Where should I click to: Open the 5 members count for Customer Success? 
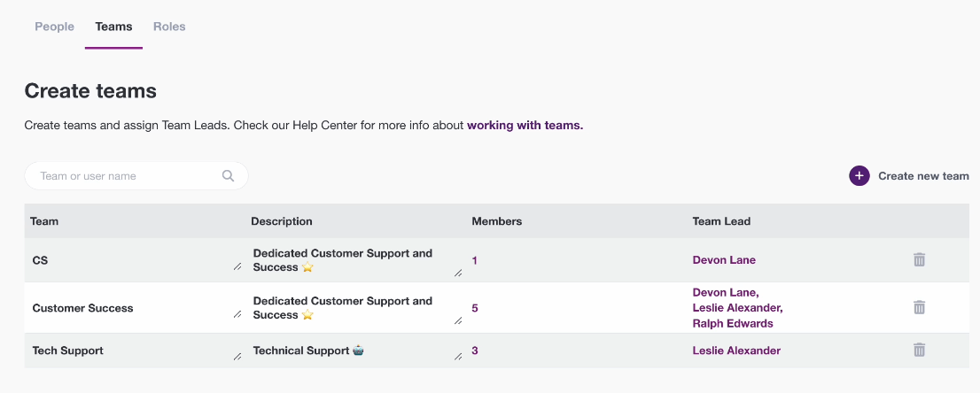coord(475,308)
